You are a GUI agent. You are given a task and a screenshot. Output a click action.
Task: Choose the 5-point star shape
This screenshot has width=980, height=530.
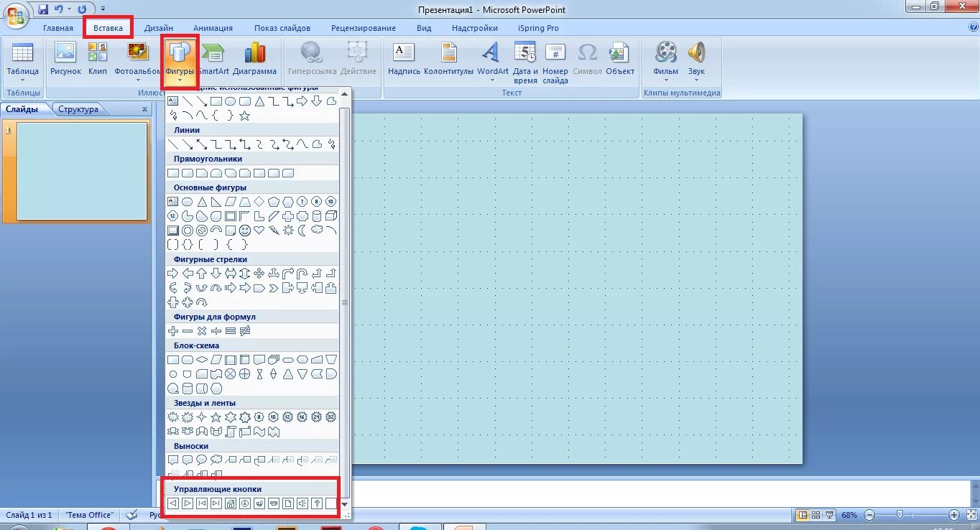(216, 417)
